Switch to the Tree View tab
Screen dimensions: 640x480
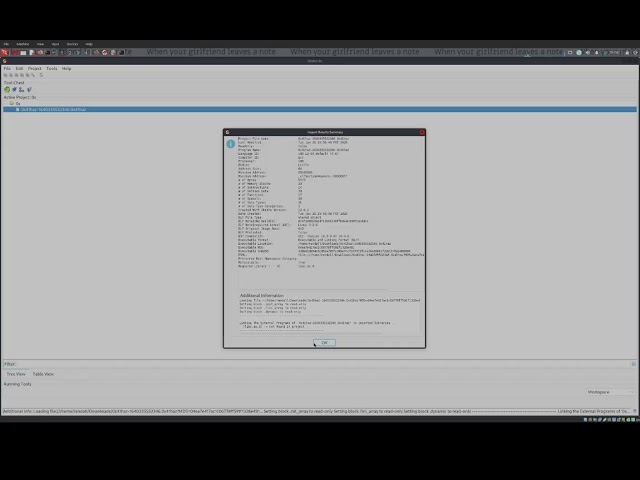[16, 374]
